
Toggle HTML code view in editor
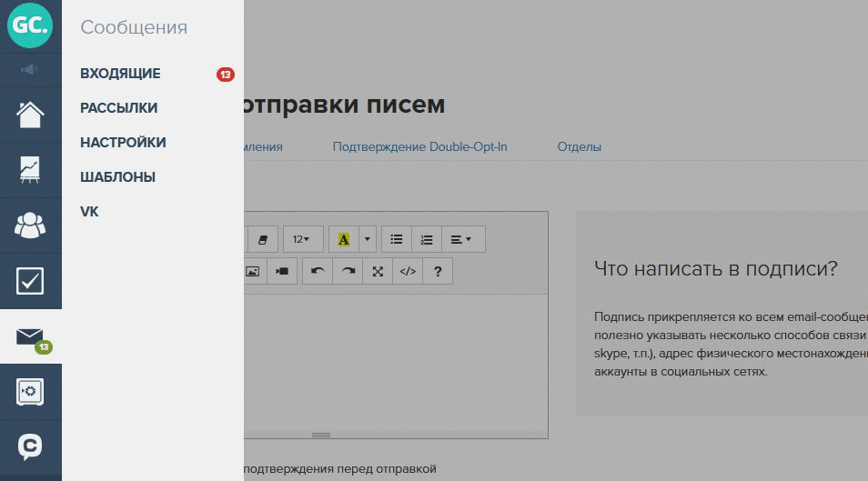click(x=408, y=271)
